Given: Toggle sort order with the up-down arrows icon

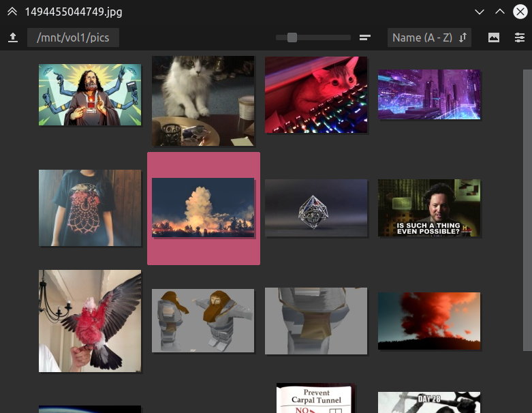Looking at the screenshot, I should pos(463,37).
